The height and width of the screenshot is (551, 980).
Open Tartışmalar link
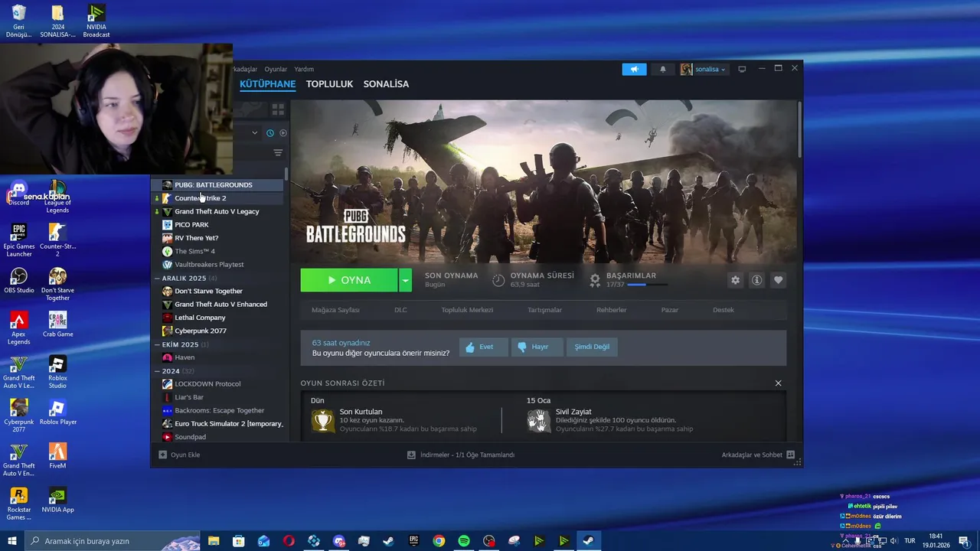(x=544, y=310)
